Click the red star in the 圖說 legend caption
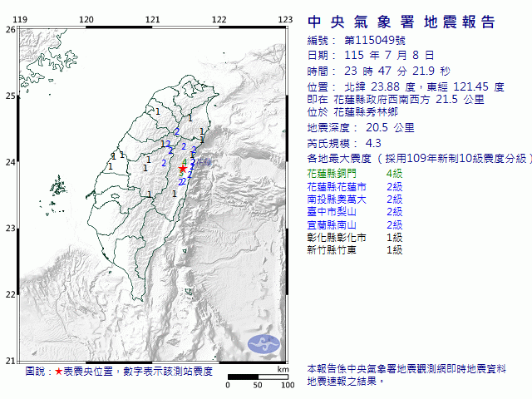 [x=59, y=372]
